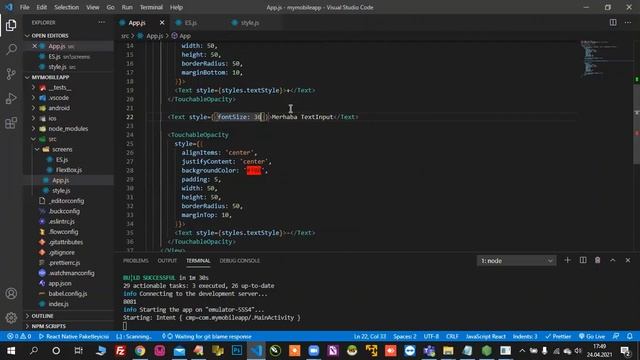Click Prettier in status bar
Image resolution: width=640 pixels, height=360 pixels.
pos(558,336)
